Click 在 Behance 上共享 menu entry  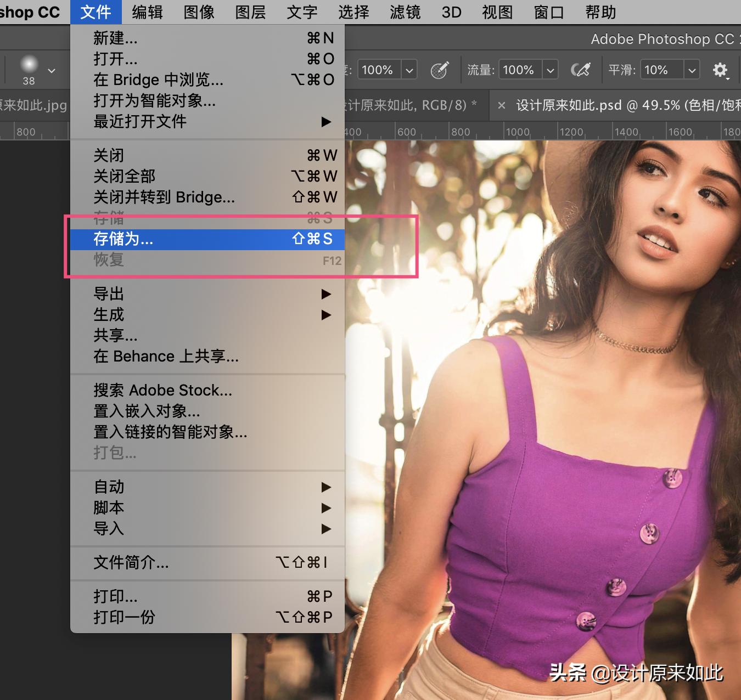(165, 356)
